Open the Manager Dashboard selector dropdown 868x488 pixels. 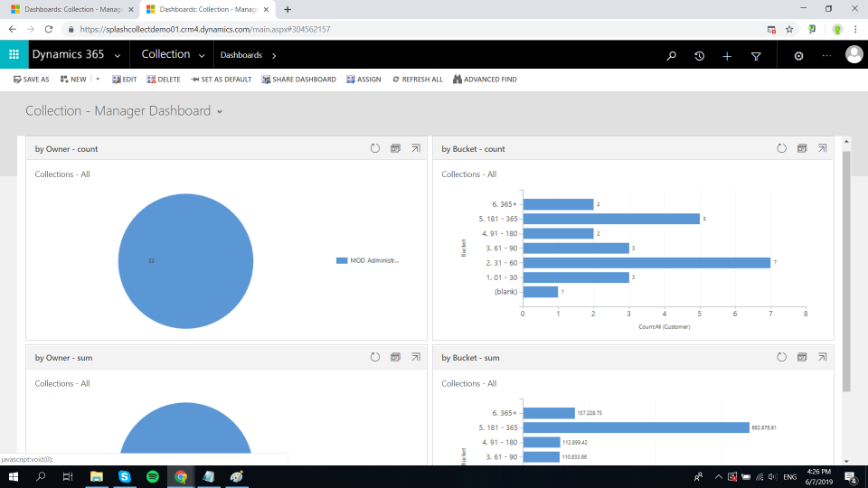(220, 111)
